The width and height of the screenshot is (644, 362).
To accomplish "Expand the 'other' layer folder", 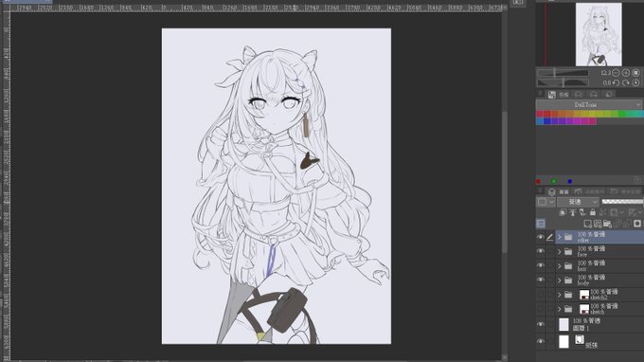I will point(559,237).
